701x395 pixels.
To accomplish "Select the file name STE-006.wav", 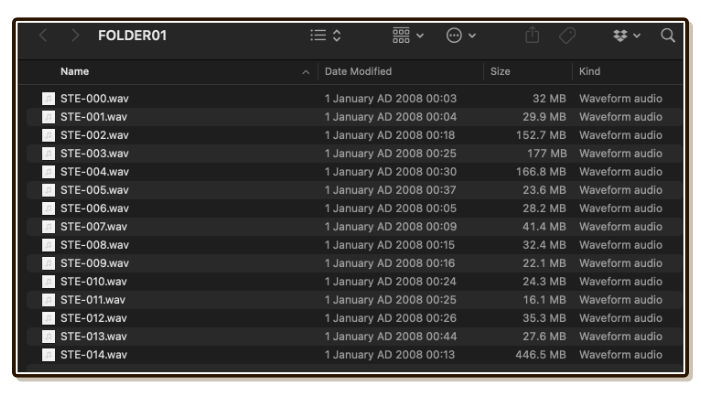I will 94,208.
